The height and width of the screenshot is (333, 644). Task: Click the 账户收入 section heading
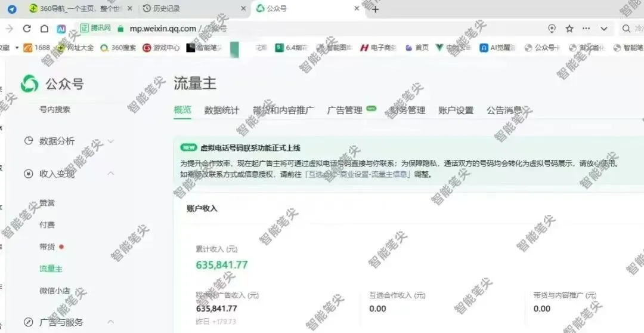pos(202,208)
